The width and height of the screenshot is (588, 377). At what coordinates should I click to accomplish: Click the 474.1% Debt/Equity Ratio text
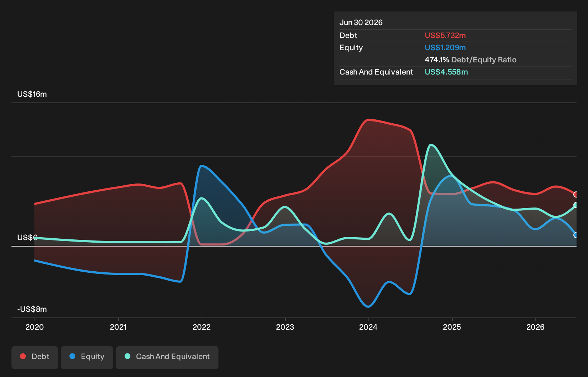click(471, 60)
